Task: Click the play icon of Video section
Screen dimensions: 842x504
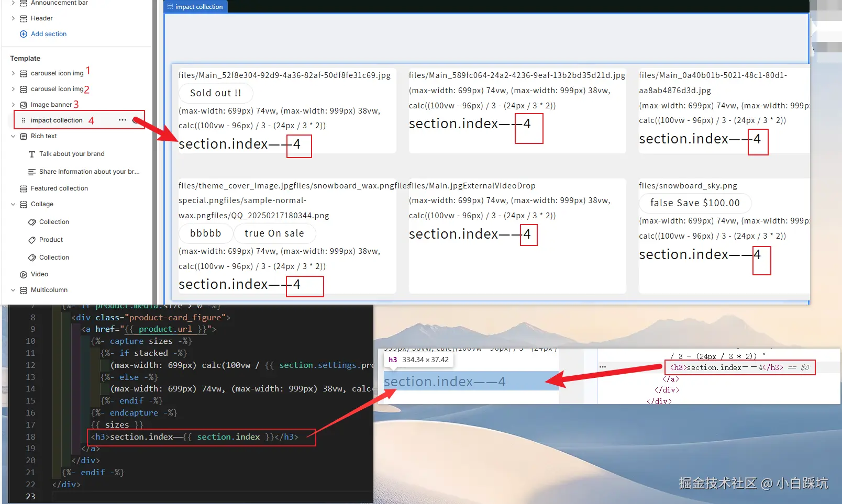Action: point(24,274)
